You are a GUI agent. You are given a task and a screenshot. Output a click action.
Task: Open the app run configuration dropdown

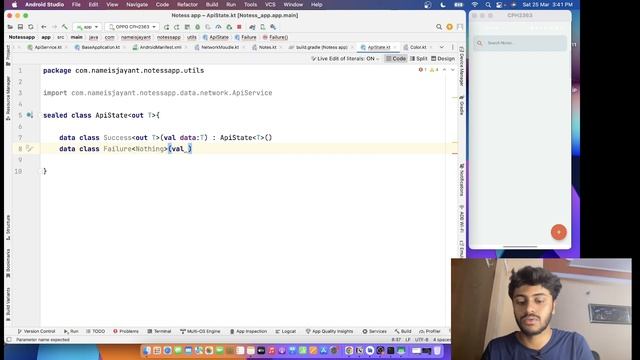(x=87, y=27)
